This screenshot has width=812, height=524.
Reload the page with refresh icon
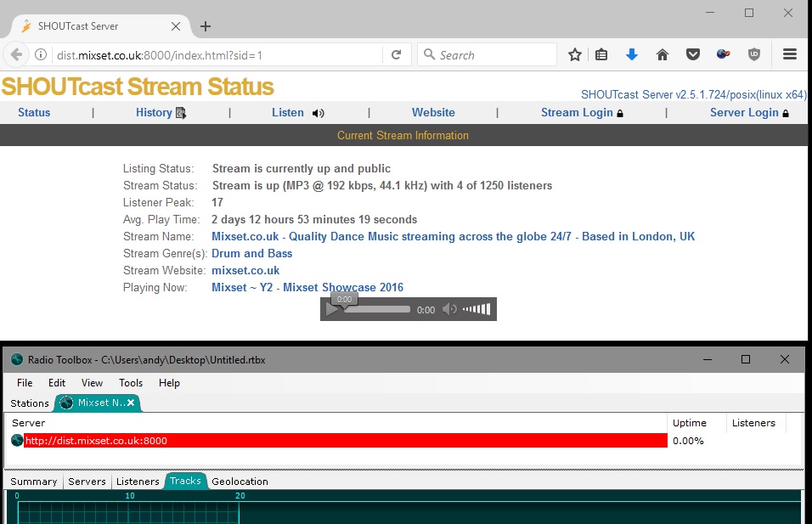click(396, 55)
